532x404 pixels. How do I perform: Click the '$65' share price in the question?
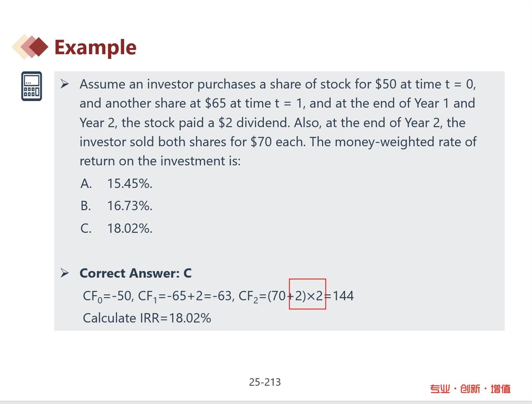pyautogui.click(x=215, y=103)
